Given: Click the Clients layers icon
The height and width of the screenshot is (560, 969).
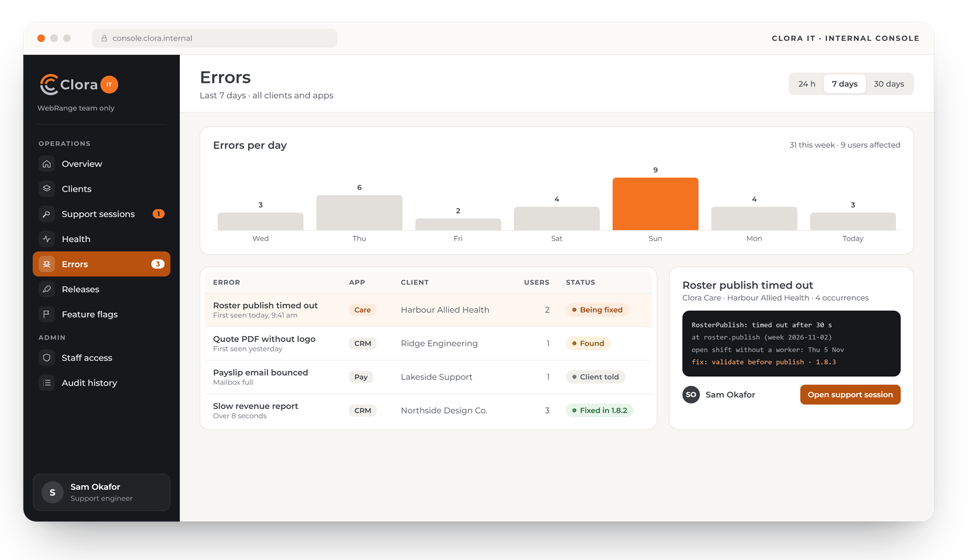Looking at the screenshot, I should pos(47,189).
